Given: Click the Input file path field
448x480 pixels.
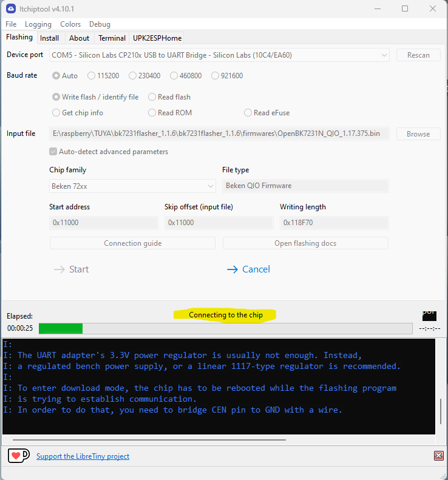Looking at the screenshot, I should pyautogui.click(x=219, y=134).
